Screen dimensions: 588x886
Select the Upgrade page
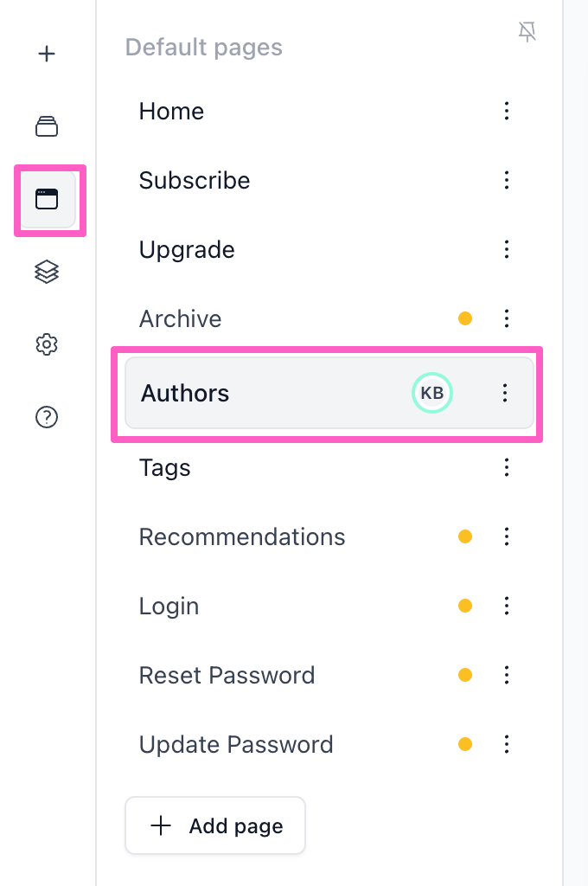(x=187, y=250)
